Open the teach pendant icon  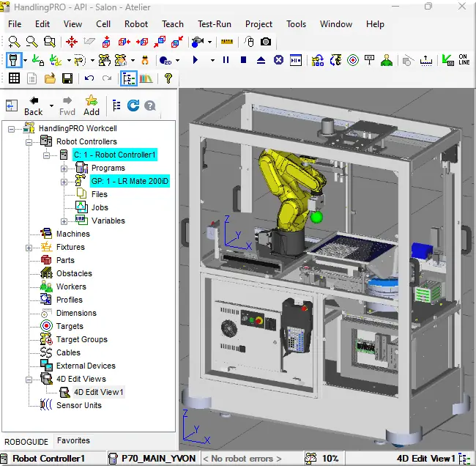coord(14,60)
